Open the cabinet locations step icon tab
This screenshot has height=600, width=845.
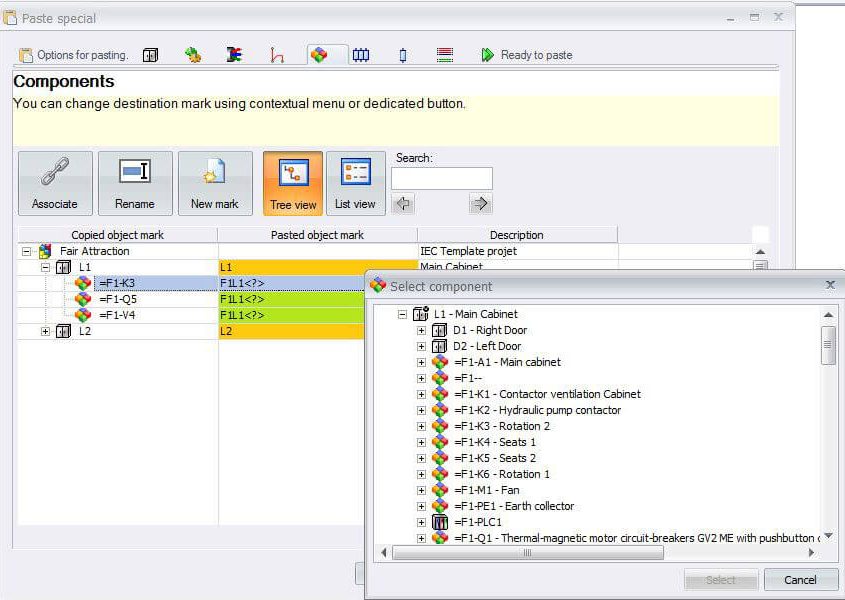(x=150, y=55)
